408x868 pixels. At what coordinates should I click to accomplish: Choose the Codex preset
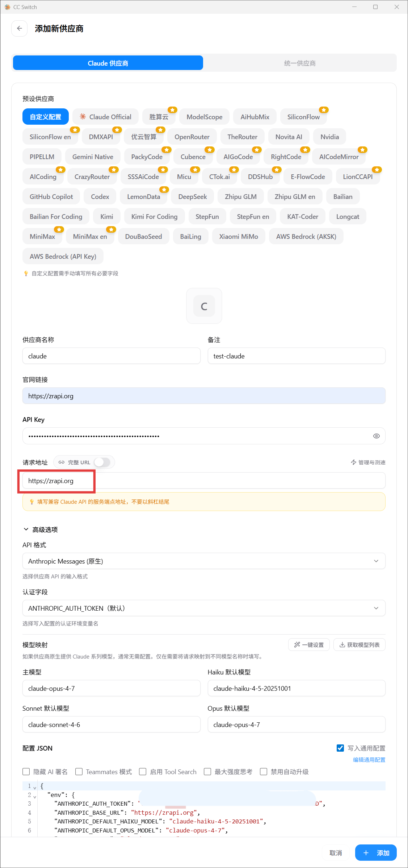click(100, 196)
